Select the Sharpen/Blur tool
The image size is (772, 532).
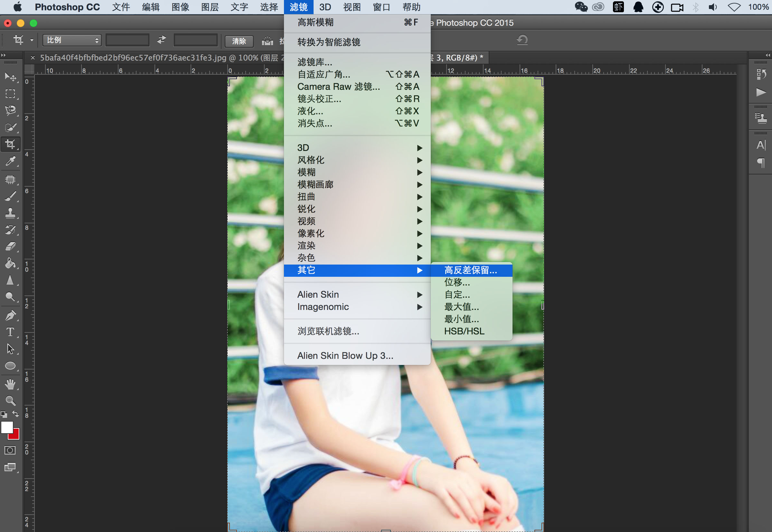pos(10,280)
